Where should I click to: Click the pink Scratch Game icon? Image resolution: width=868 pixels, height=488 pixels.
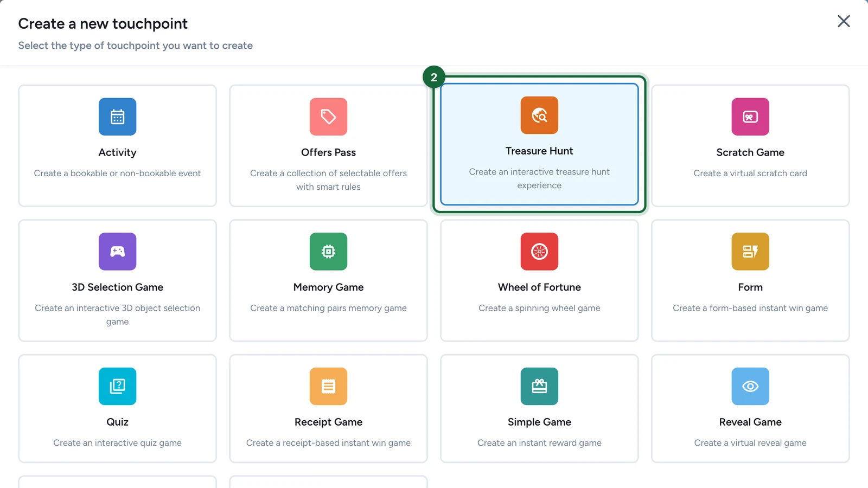[750, 117]
